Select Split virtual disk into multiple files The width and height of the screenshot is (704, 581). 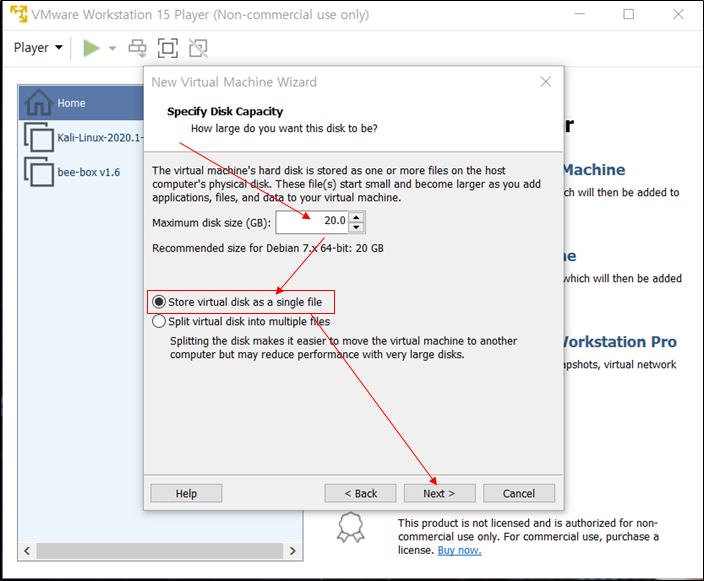click(x=241, y=321)
